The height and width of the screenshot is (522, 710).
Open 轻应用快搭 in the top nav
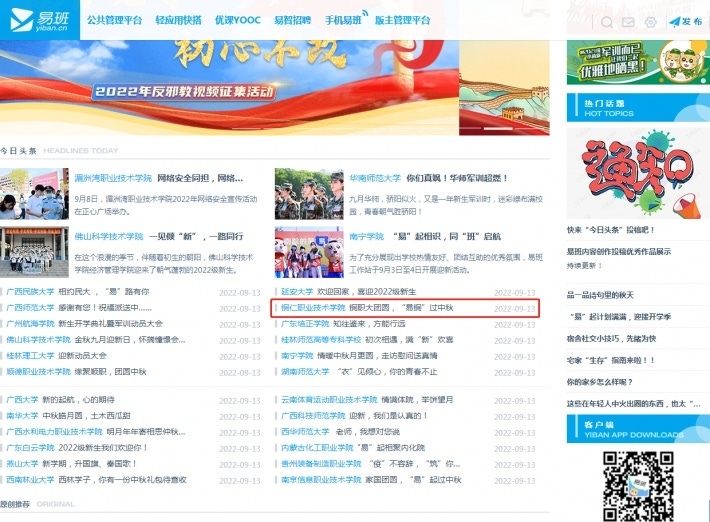[178, 20]
